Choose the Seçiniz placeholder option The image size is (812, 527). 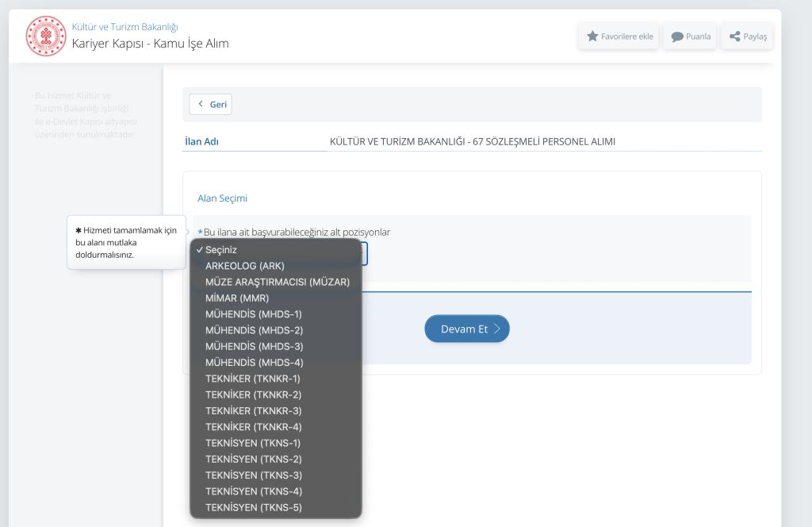point(276,250)
